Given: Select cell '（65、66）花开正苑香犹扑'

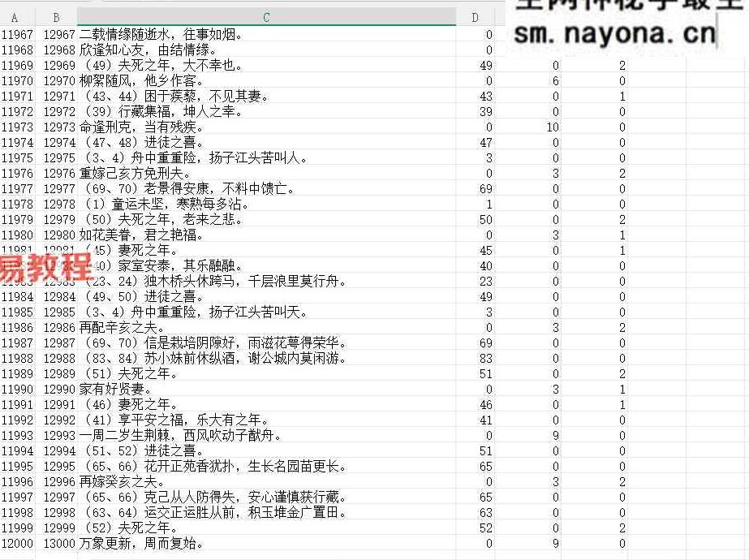Looking at the screenshot, I should [266, 467].
